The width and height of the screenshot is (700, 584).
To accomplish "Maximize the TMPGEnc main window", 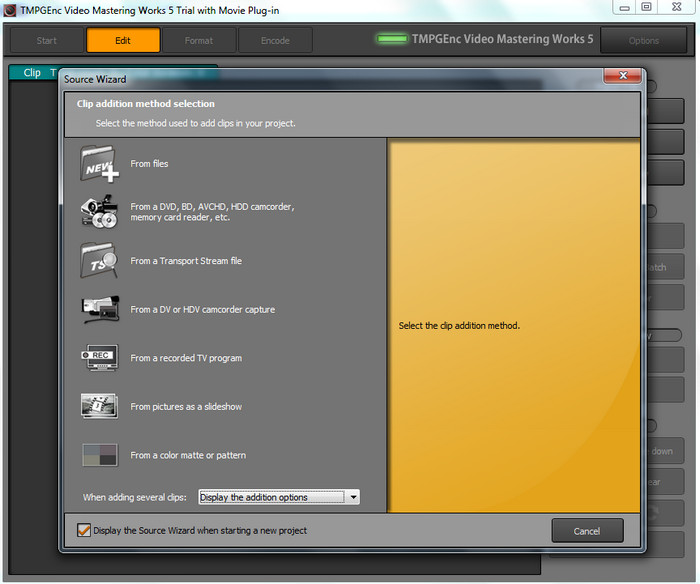I will point(646,7).
